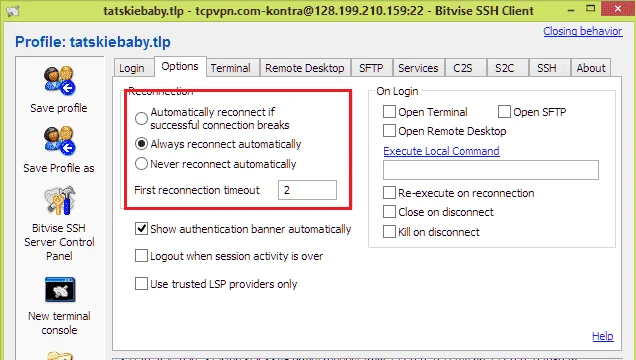
Task: Open the SFTP tab
Action: 371,68
